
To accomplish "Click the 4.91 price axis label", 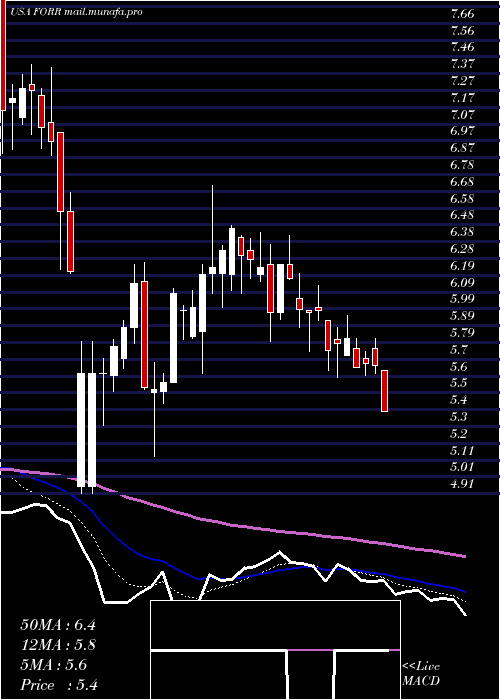I will [x=462, y=484].
